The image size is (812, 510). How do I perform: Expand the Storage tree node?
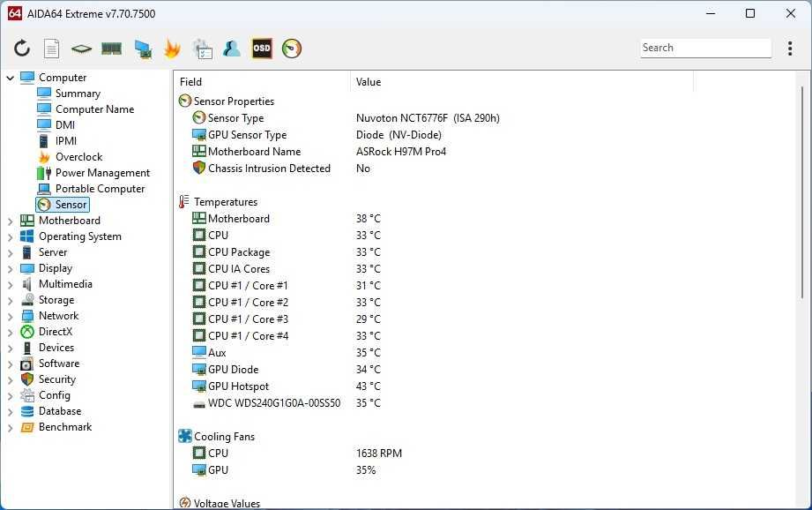click(11, 301)
